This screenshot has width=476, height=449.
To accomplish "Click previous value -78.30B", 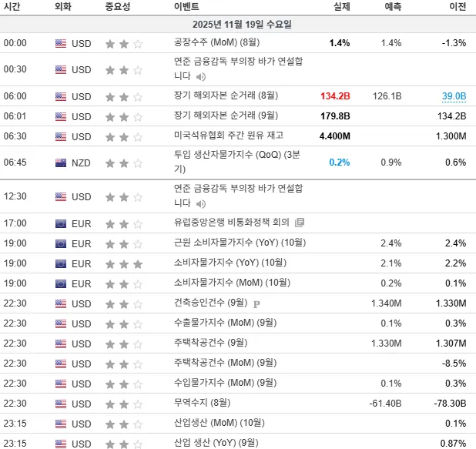I will [450, 403].
